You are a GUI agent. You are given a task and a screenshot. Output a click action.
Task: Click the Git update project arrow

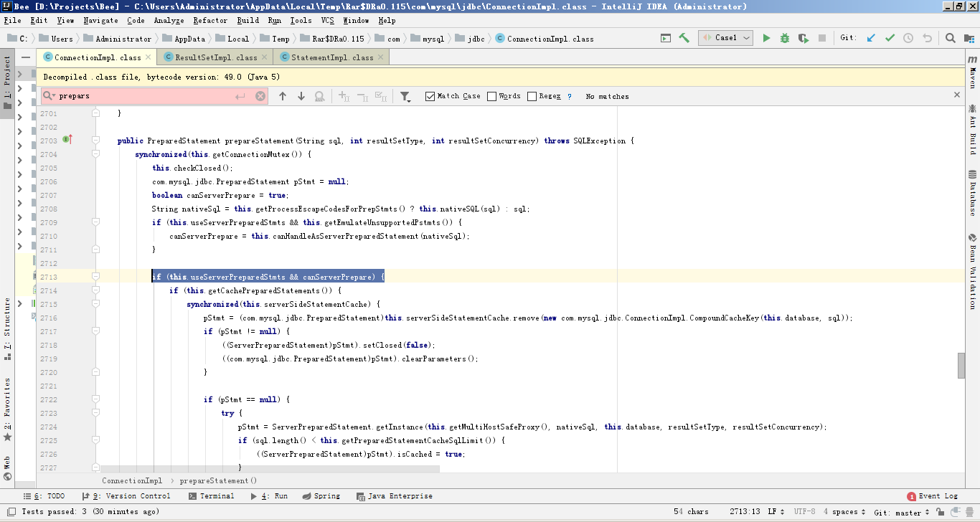(871, 38)
